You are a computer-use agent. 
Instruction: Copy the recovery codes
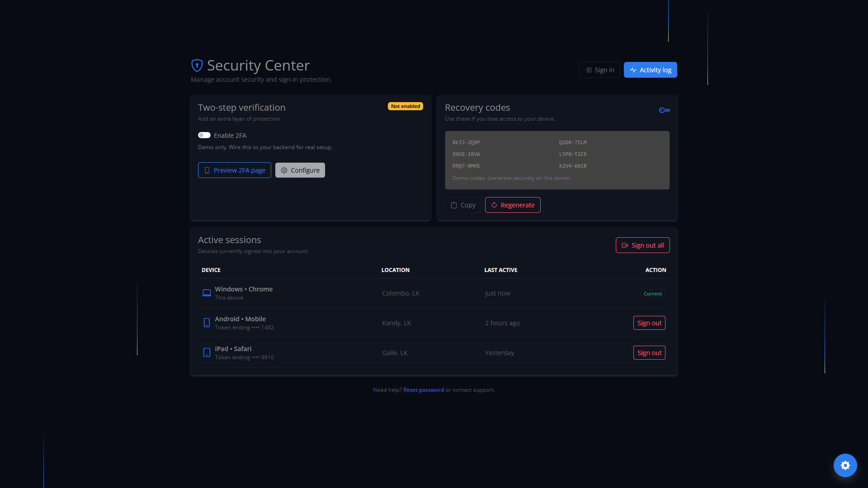click(x=462, y=205)
